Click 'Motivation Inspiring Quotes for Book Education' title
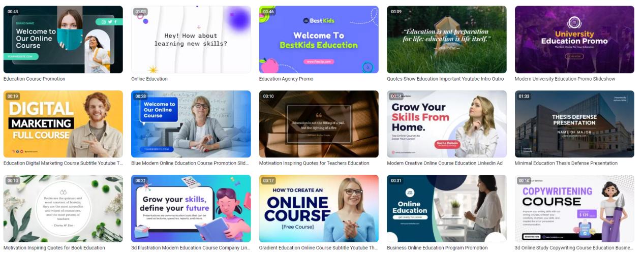Viewport: 644px width, 255px height. point(54,248)
